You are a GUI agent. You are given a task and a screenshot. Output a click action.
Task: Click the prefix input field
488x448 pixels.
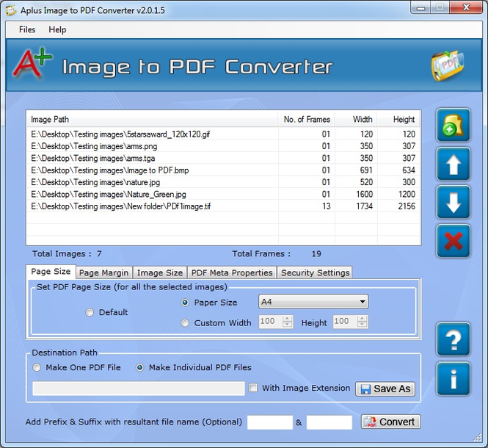[x=270, y=422]
